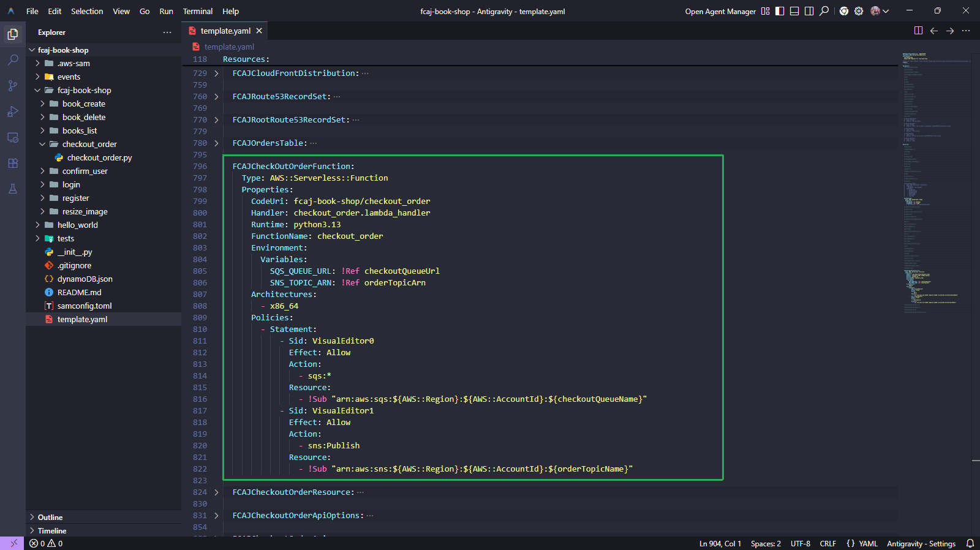Image resolution: width=980 pixels, height=550 pixels.
Task: Unfold FCAJCheckoutOrderApiOptions block
Action: click(x=216, y=516)
